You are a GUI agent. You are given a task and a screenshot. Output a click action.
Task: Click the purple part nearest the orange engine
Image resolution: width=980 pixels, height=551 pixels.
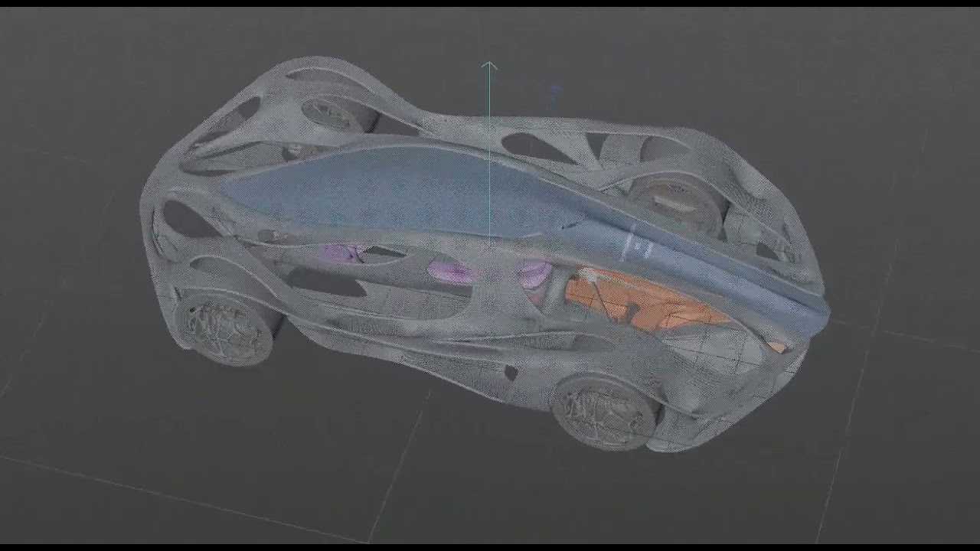point(534,271)
